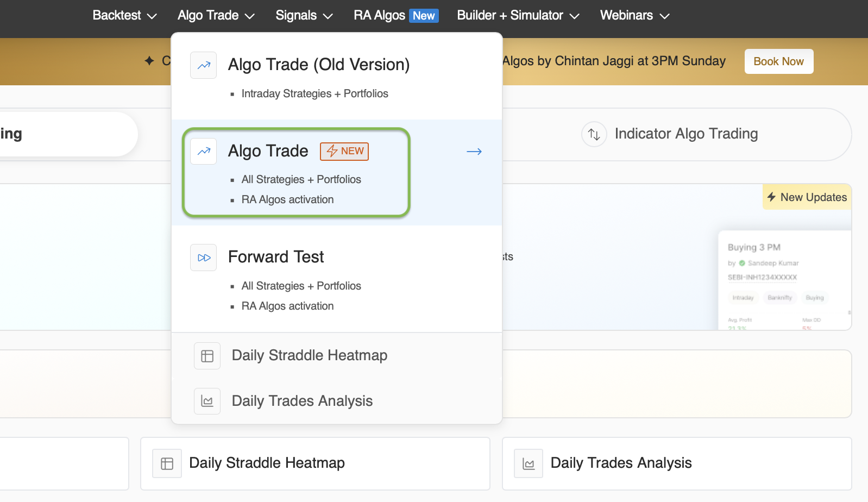Image resolution: width=868 pixels, height=502 pixels.
Task: Expand the Builder + Simulator menu
Action: 518,15
